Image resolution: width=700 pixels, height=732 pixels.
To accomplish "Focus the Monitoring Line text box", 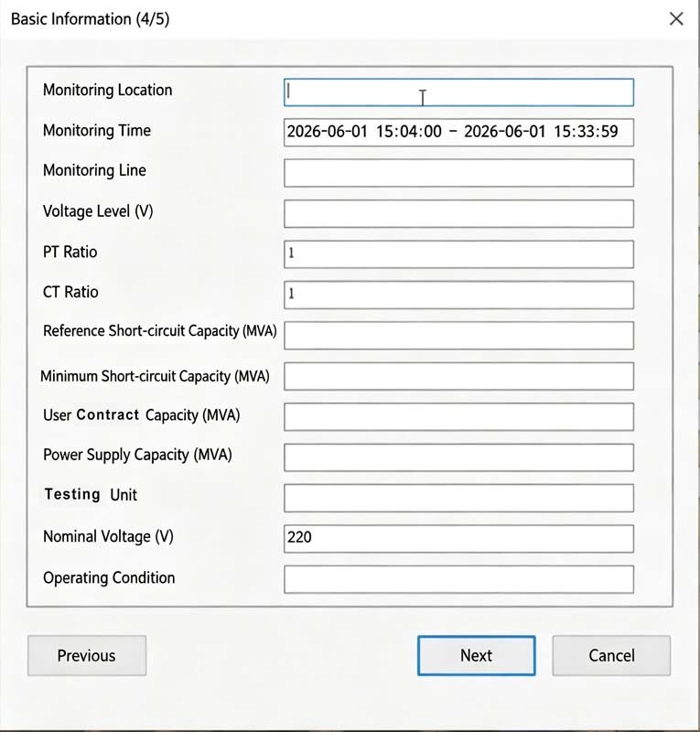I will tap(458, 173).
